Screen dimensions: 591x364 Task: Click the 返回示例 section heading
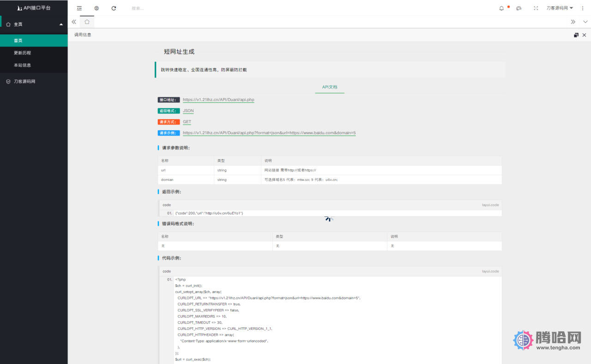(171, 192)
